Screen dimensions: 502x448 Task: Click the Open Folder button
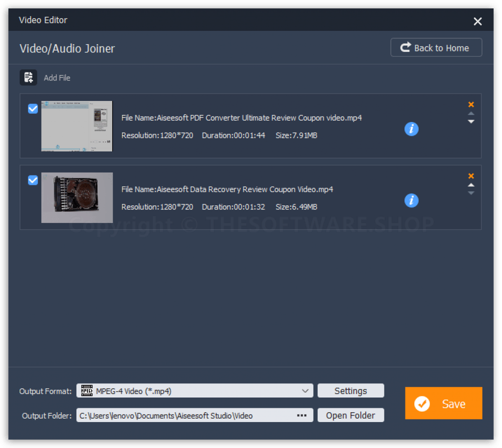(x=351, y=415)
